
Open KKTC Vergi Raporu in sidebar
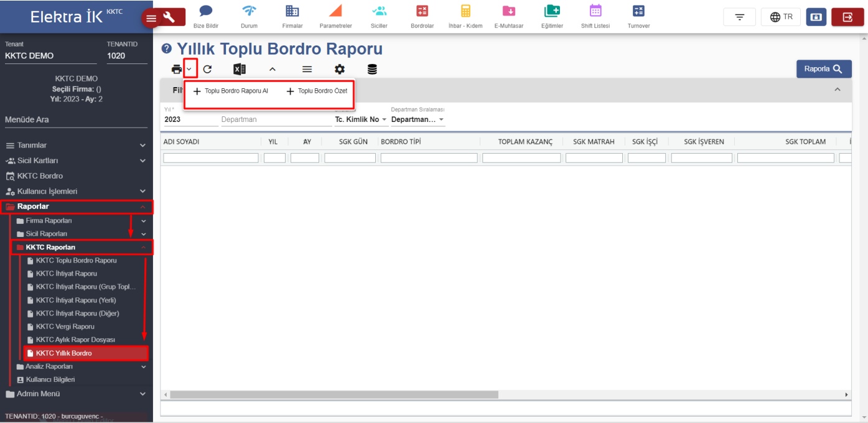65,327
